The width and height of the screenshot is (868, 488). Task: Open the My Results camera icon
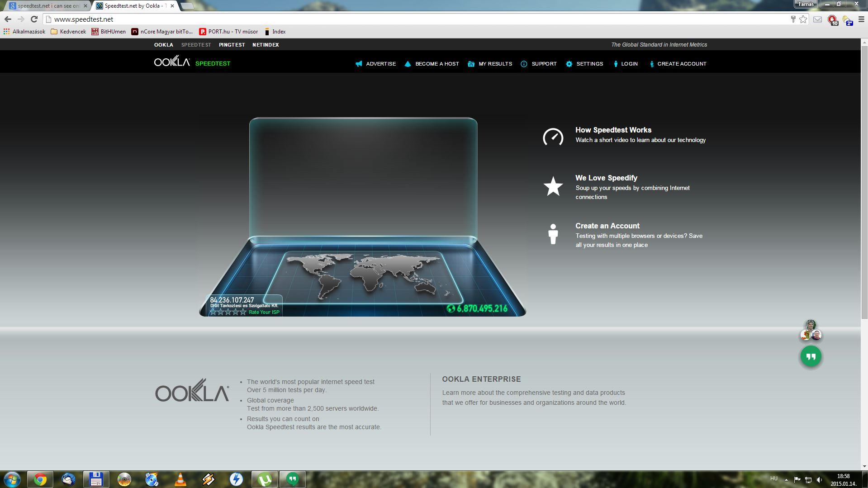click(471, 64)
